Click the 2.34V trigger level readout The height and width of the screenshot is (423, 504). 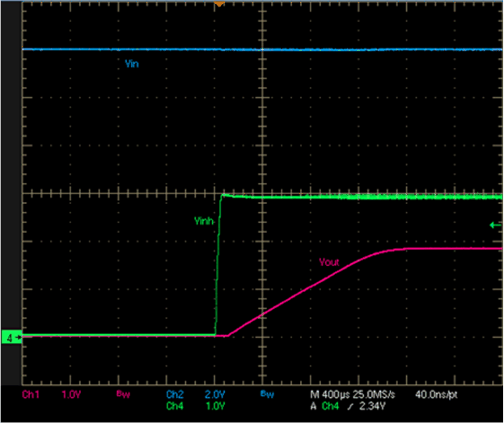[x=371, y=404]
